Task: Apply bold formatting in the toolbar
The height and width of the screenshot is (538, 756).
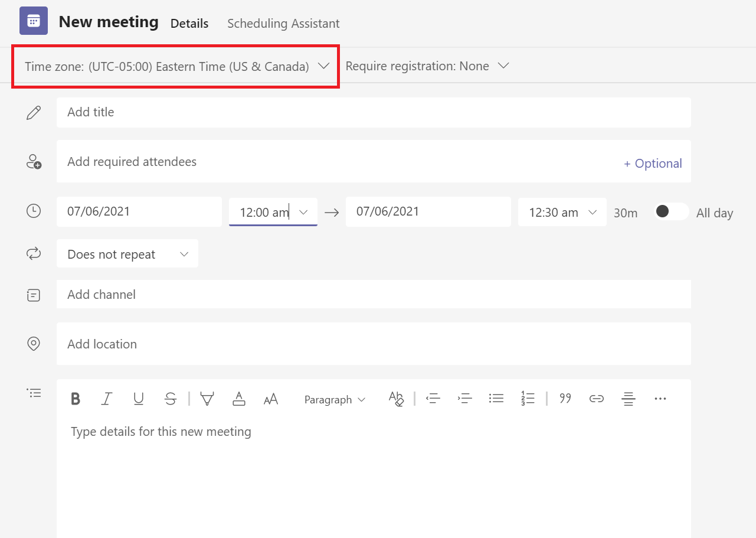Action: click(75, 399)
